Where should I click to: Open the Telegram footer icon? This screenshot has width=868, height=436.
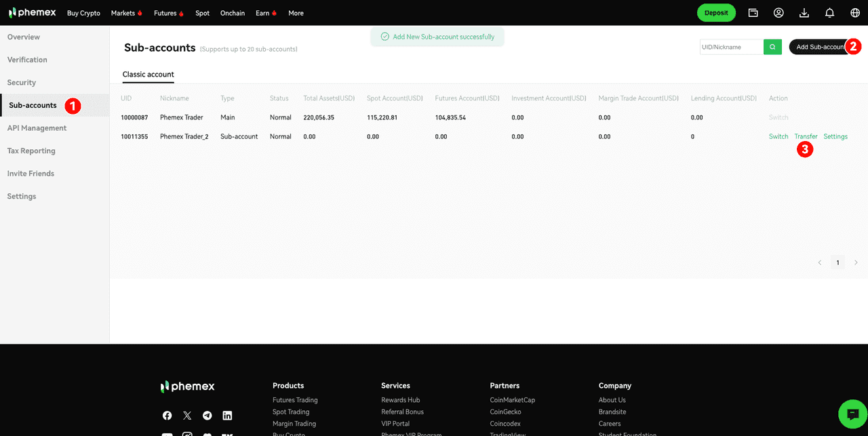coord(208,416)
